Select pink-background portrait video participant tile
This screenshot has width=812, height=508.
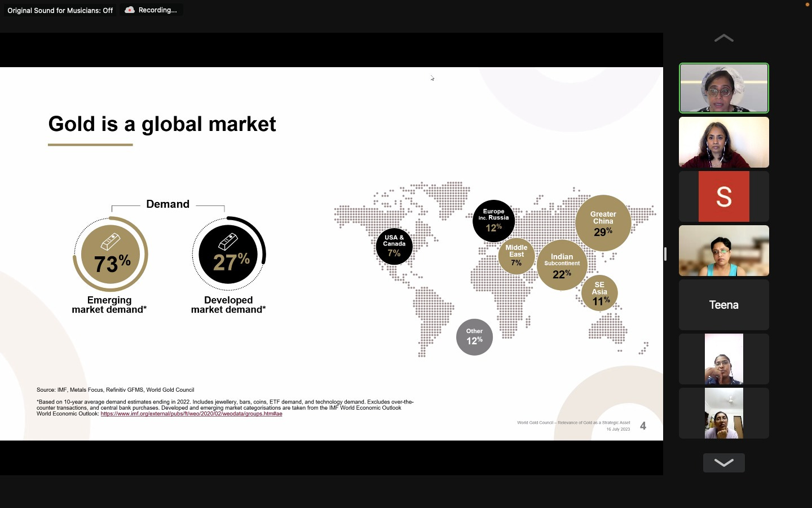point(723,359)
